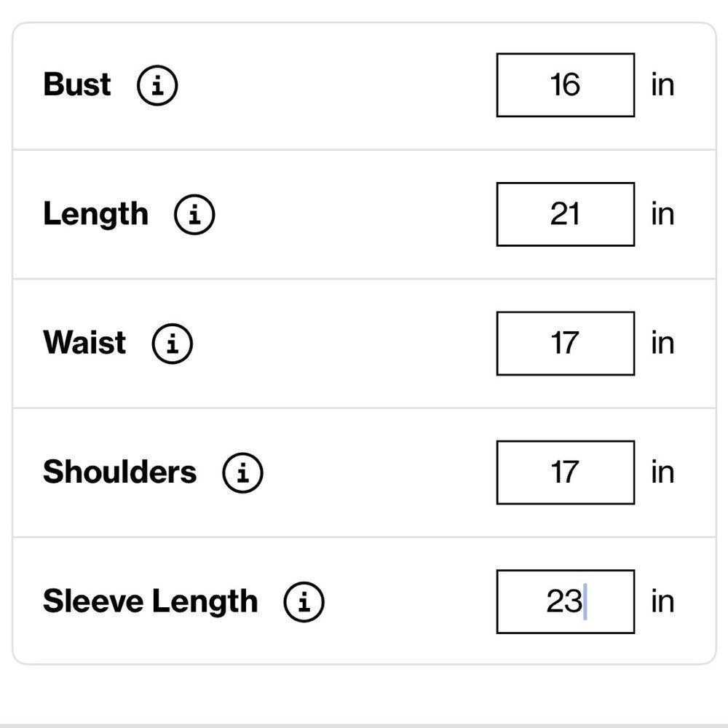Select the "in" unit beside Shoulders field
The image size is (728, 728).
(662, 472)
